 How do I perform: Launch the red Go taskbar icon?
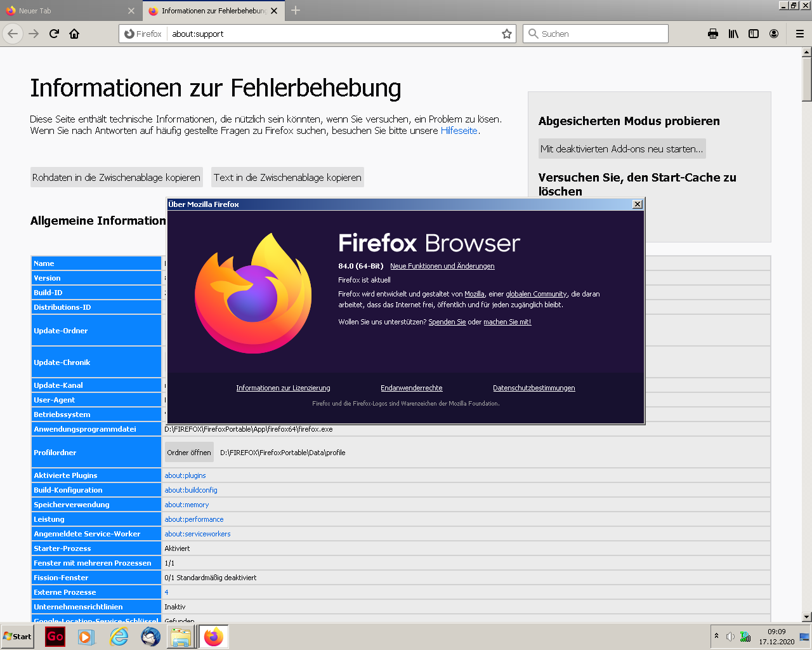pos(55,637)
